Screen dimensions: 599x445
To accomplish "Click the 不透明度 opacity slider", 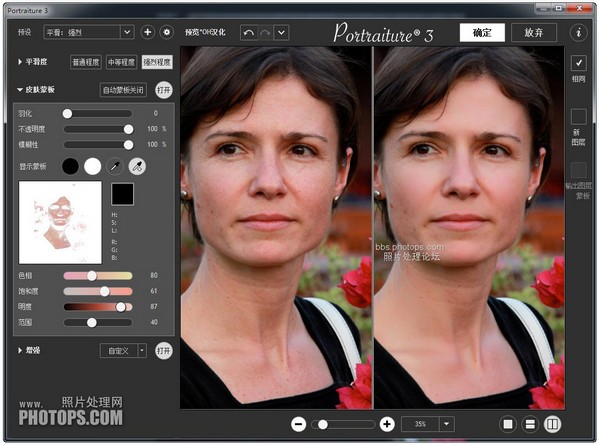I will coord(98,129).
